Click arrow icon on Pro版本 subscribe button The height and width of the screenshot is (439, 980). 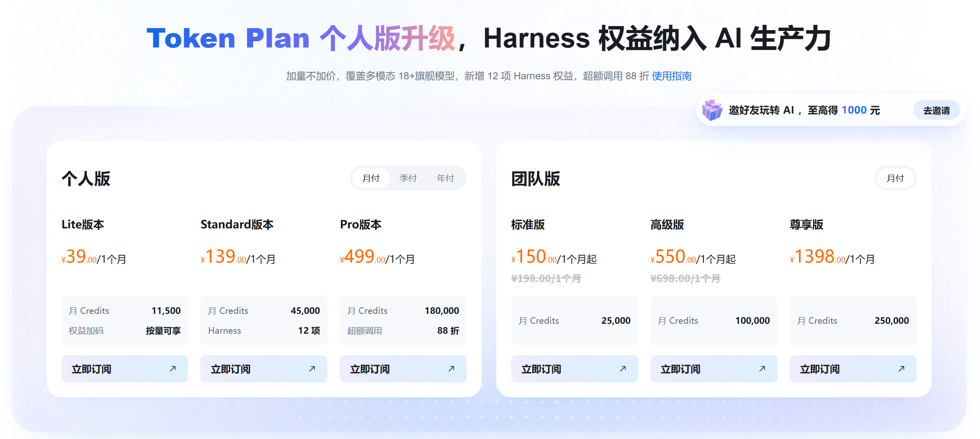[x=451, y=369]
